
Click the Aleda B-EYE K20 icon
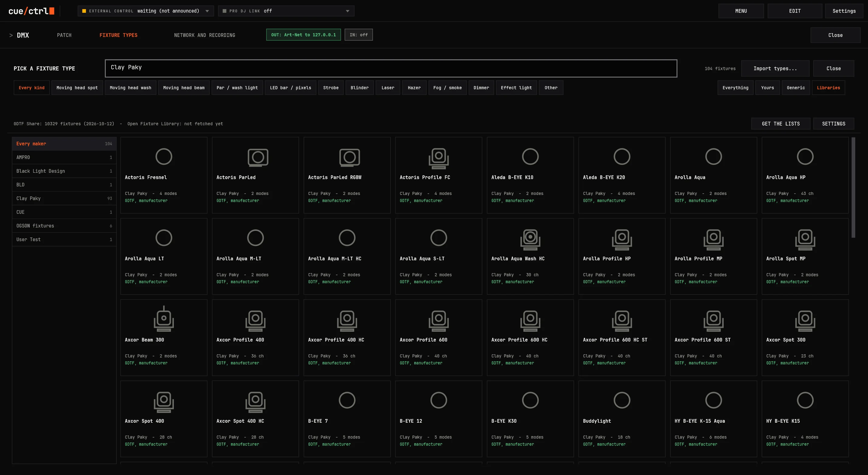pos(622,157)
